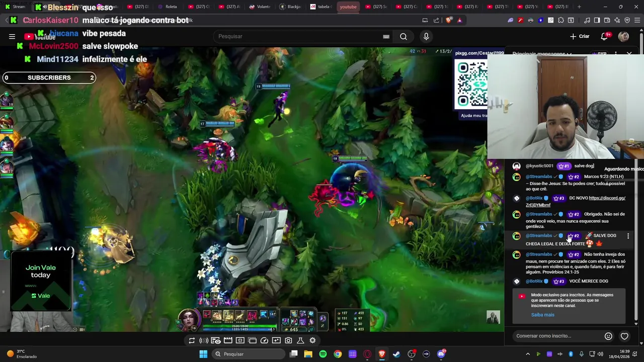Click the Criar create button

click(x=579, y=36)
